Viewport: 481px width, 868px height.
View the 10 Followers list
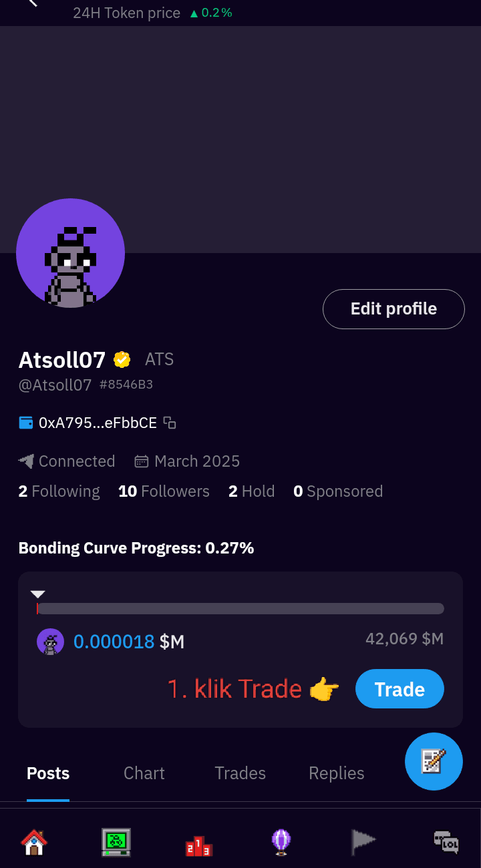164,491
